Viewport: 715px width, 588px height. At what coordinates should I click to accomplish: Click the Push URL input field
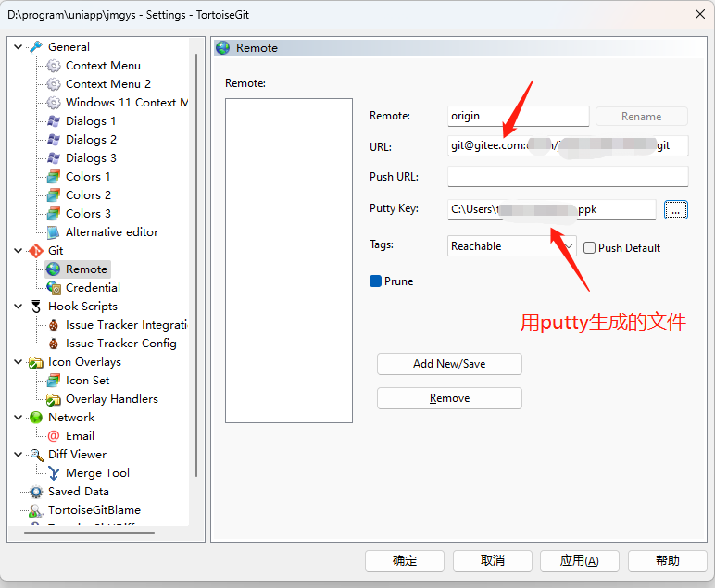click(x=568, y=176)
